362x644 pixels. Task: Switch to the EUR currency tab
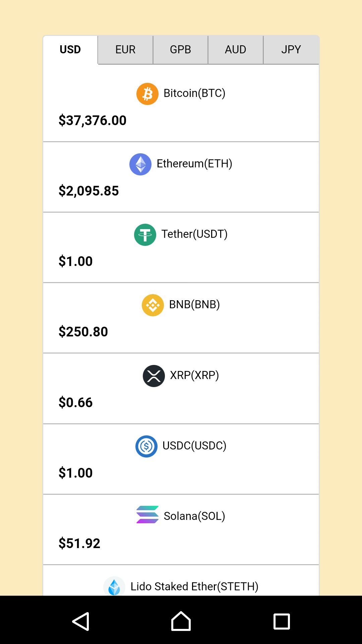[125, 50]
